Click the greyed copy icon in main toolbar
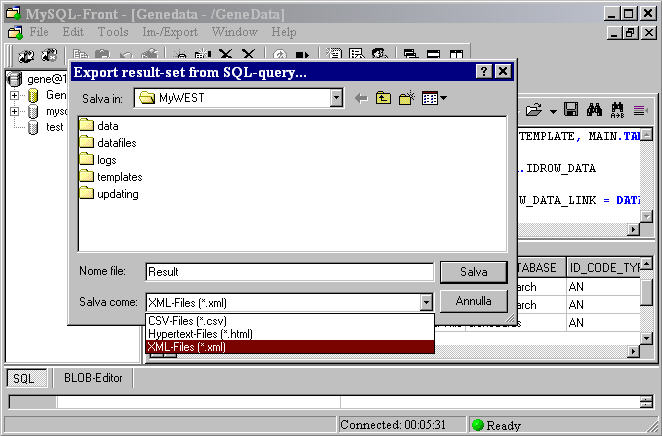 tap(80, 55)
